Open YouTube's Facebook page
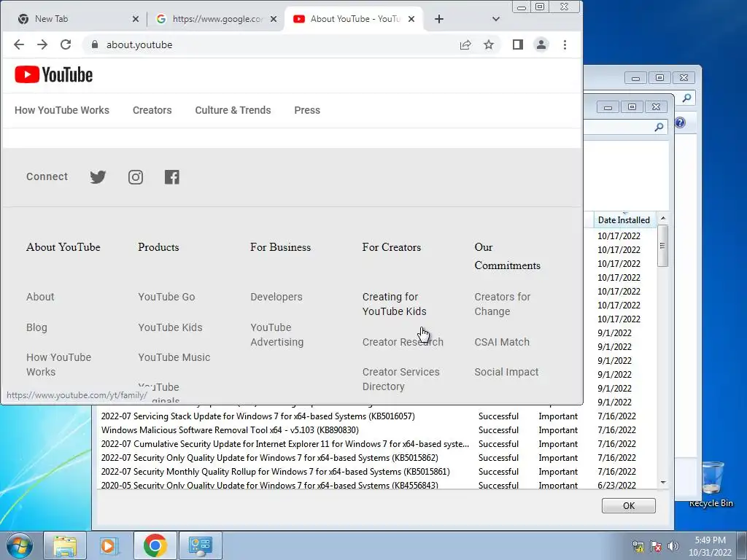 coord(172,177)
